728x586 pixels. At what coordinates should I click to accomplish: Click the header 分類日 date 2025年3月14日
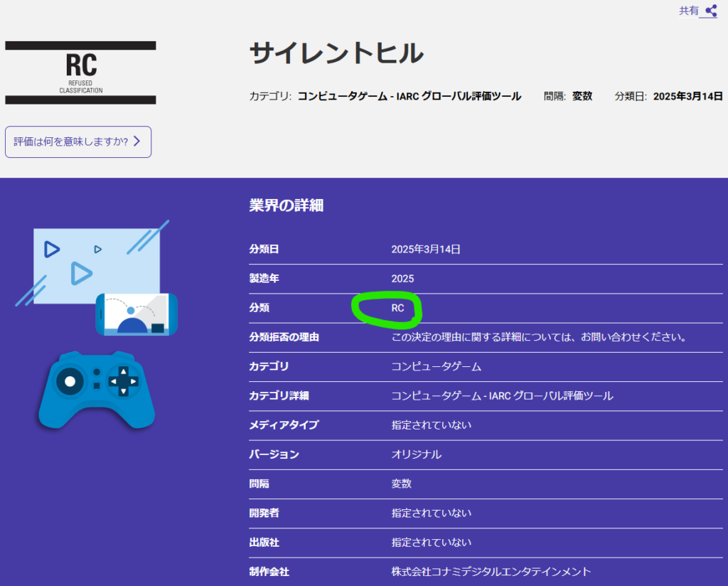(687, 96)
